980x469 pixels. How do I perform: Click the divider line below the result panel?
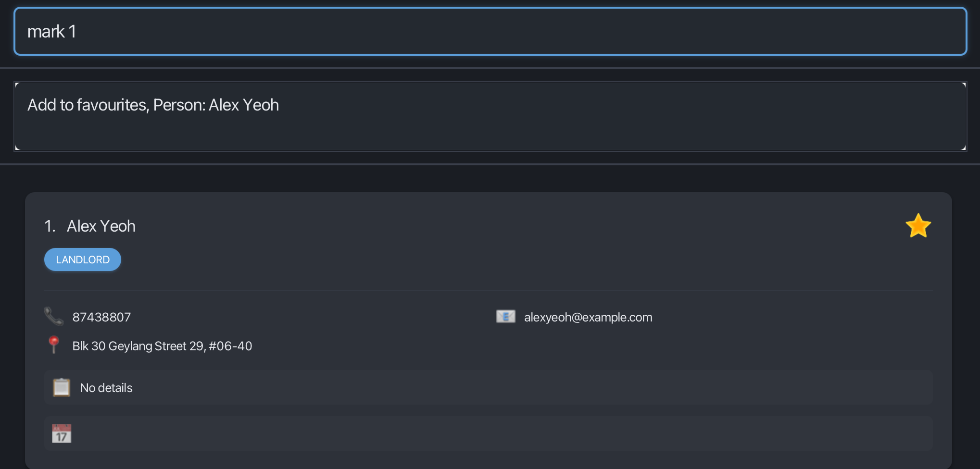490,164
